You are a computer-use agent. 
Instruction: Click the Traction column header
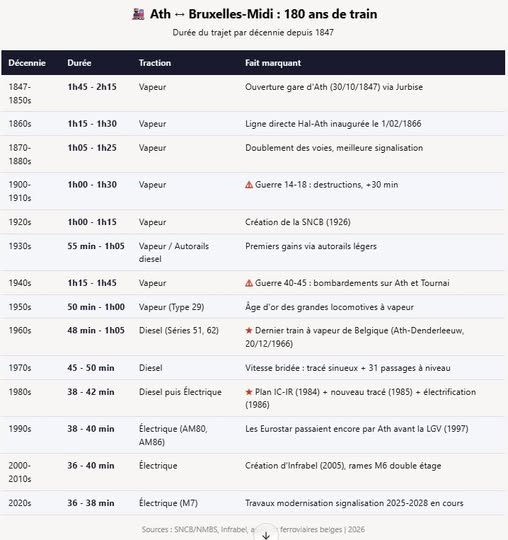[155, 63]
